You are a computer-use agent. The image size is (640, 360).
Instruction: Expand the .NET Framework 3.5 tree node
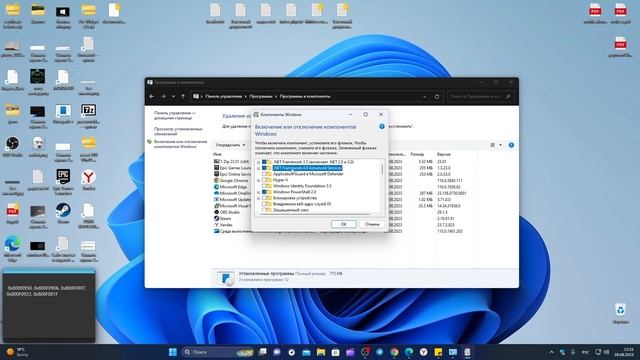[x=258, y=162]
